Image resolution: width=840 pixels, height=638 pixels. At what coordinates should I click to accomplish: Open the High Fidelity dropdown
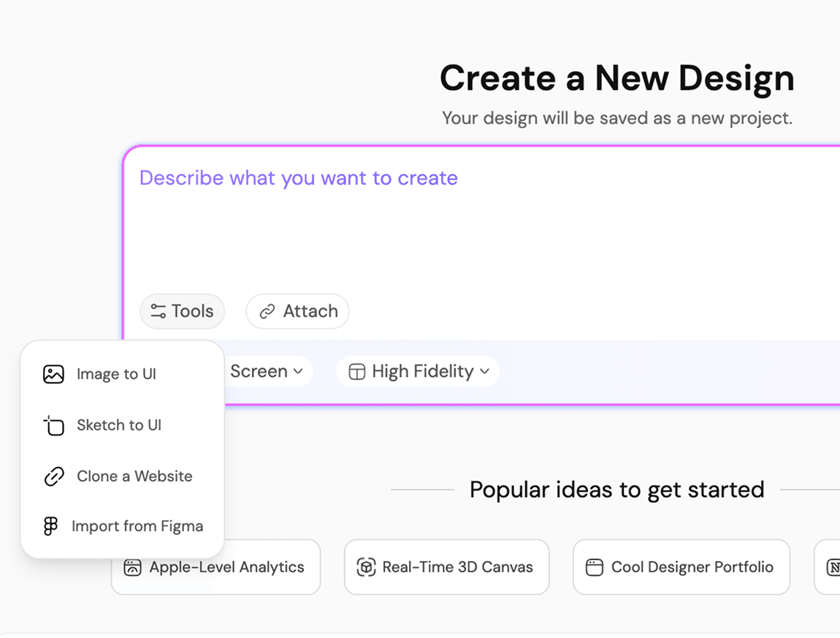click(418, 372)
